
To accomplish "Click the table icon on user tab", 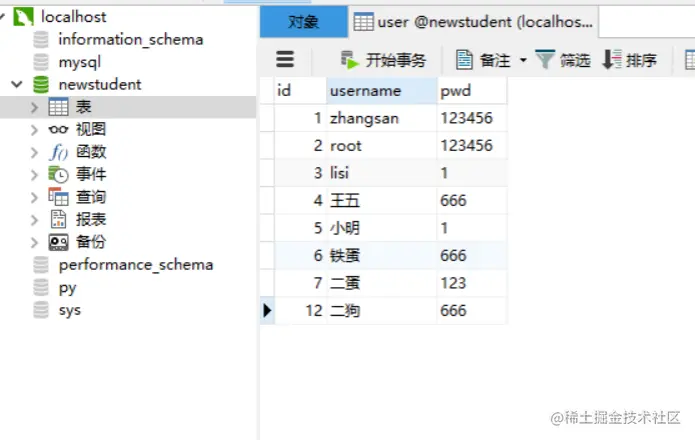I will (363, 22).
